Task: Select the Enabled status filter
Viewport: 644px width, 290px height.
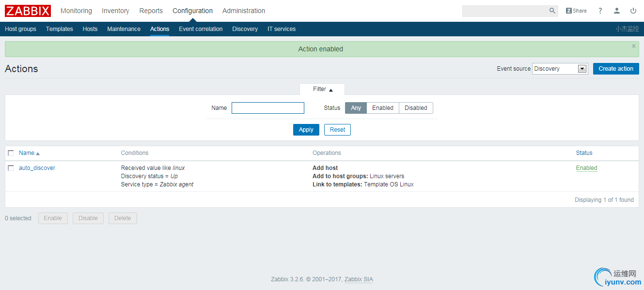Action: [383, 108]
